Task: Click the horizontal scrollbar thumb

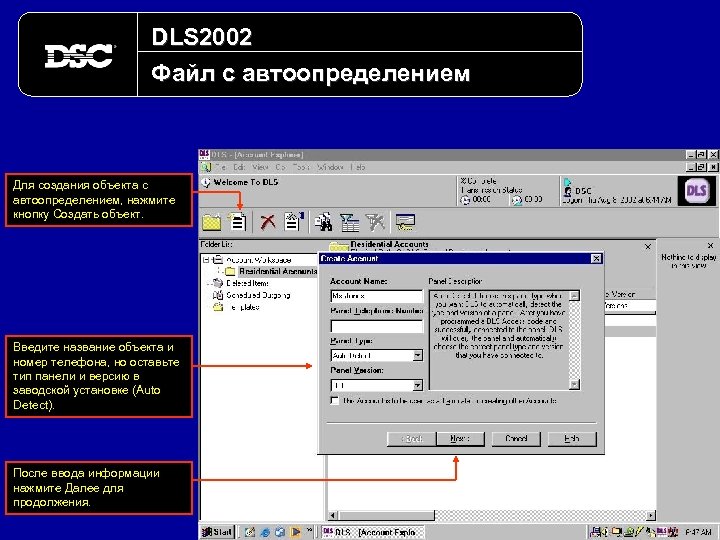Action: click(386, 516)
